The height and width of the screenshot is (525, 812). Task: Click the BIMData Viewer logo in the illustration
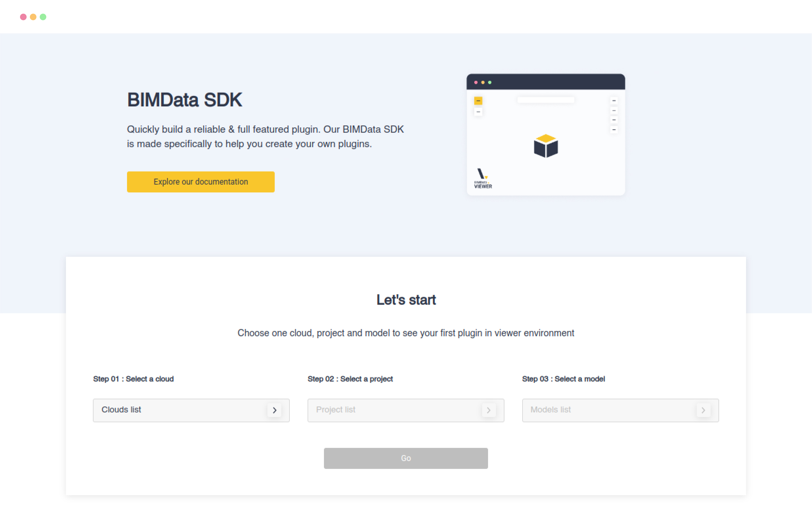482,178
